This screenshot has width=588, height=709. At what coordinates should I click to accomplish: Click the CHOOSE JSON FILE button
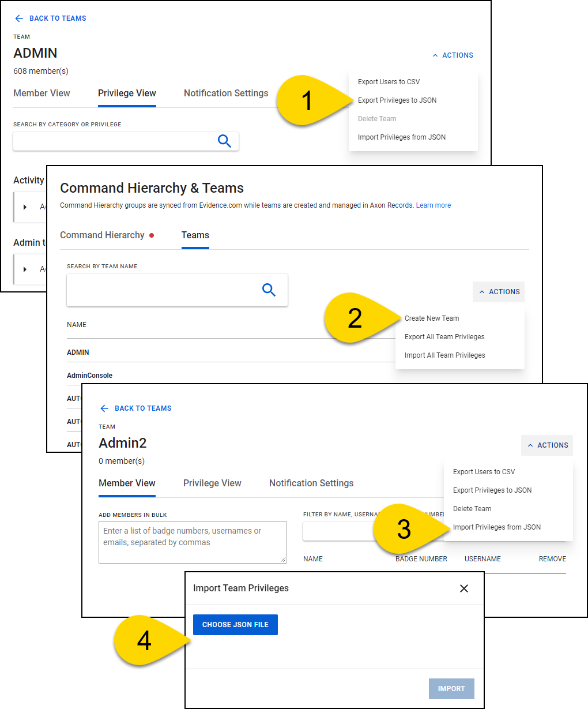tap(235, 624)
